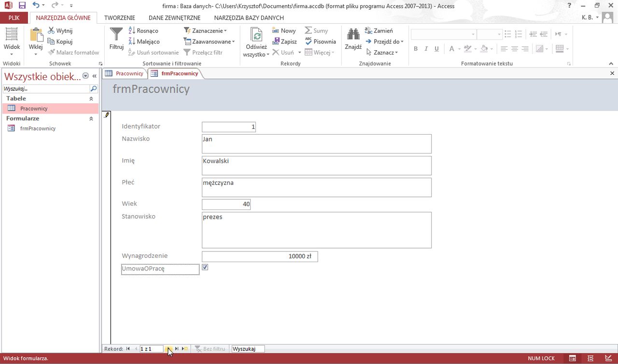
Task: Click Nazwisko field containing Jan
Action: point(317,144)
